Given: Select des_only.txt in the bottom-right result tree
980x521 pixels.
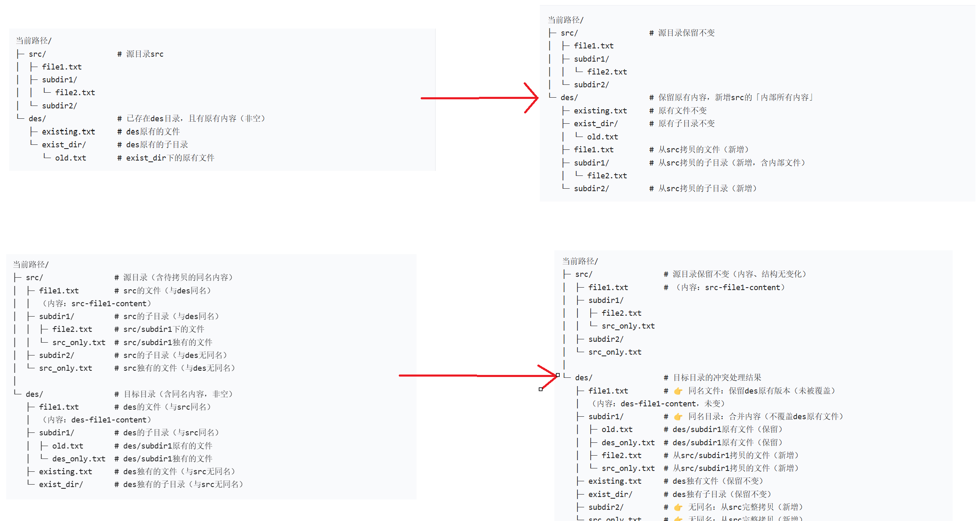Looking at the screenshot, I should (x=628, y=443).
